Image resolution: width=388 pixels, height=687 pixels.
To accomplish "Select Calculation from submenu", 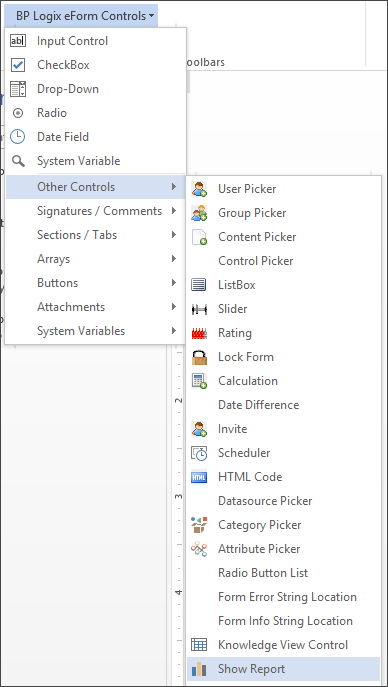I will tap(284, 381).
